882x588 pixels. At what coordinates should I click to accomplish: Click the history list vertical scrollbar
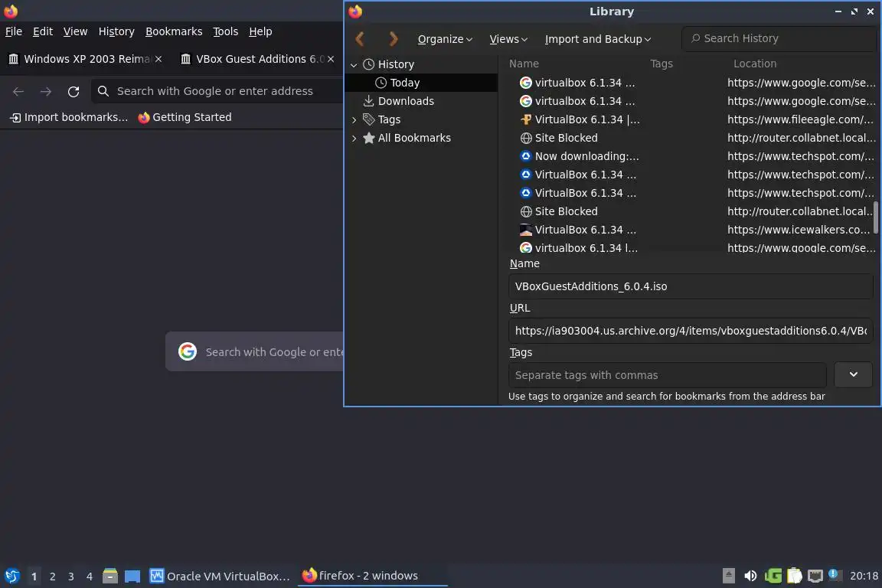coord(875,217)
